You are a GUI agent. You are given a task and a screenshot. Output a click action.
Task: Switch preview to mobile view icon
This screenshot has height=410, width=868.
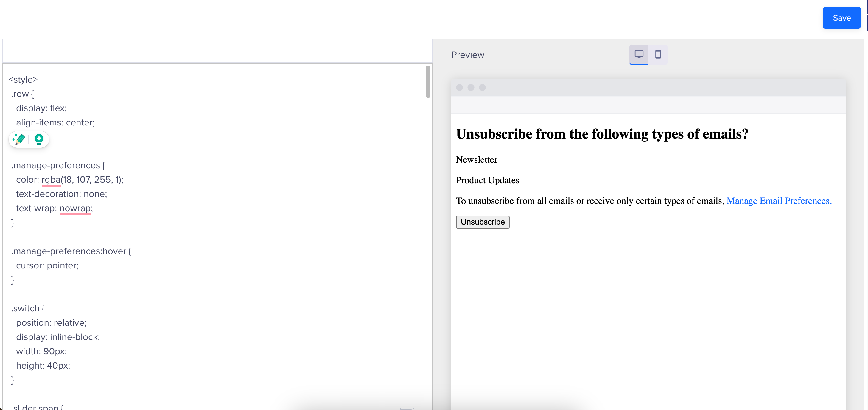658,54
